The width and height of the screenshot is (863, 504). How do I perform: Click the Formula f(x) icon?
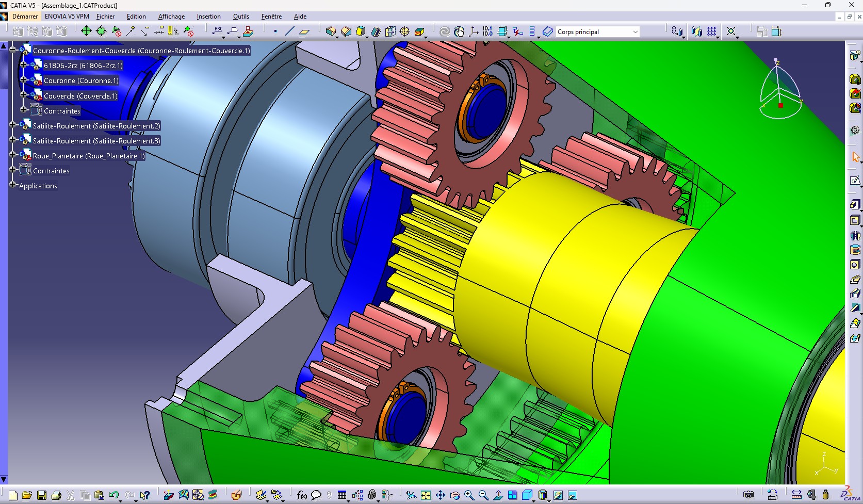coord(302,495)
